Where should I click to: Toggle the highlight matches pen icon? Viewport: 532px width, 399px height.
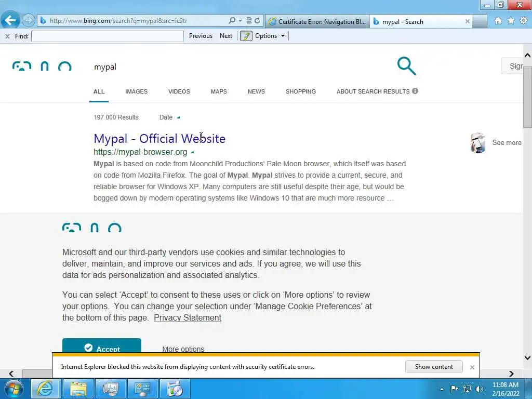pyautogui.click(x=246, y=36)
